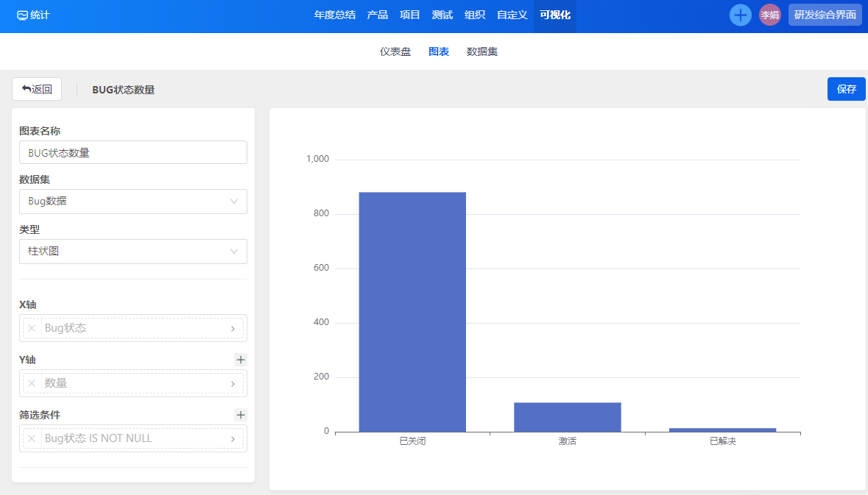This screenshot has height=495, width=868.
Task: Click the 统计 app logo icon
Action: 22,15
